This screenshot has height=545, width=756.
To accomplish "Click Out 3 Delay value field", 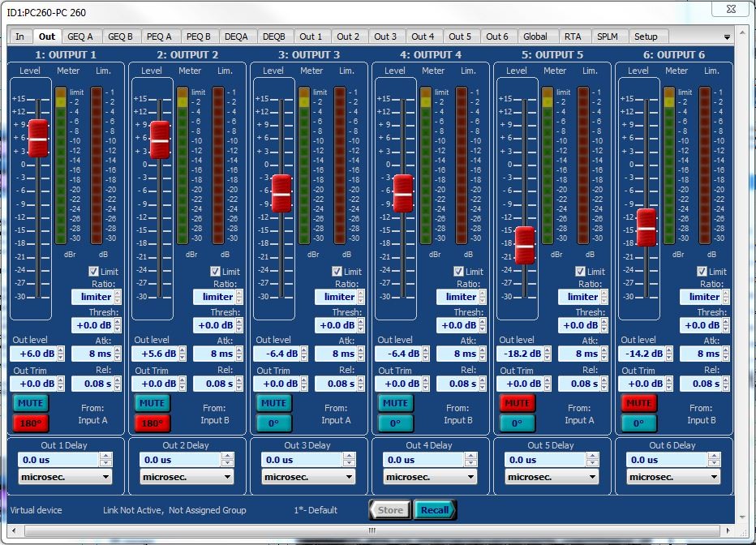I will pyautogui.click(x=303, y=460).
